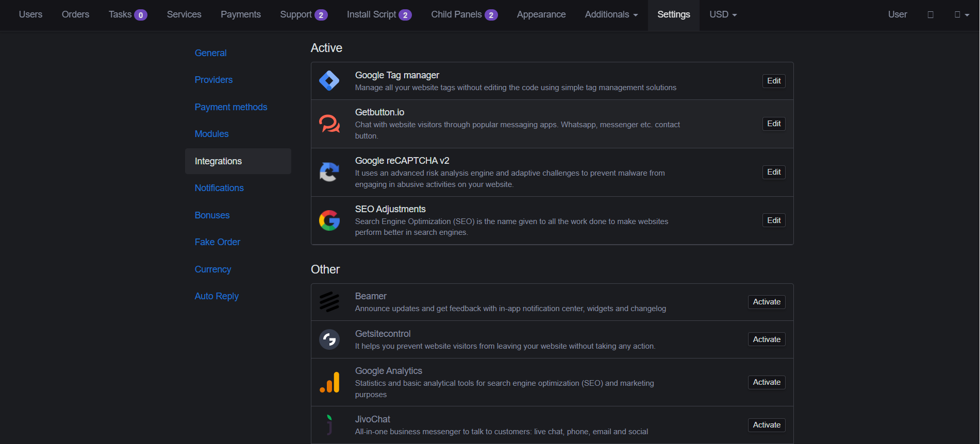This screenshot has width=980, height=444.
Task: Activate Google Analytics integration
Action: click(x=766, y=382)
